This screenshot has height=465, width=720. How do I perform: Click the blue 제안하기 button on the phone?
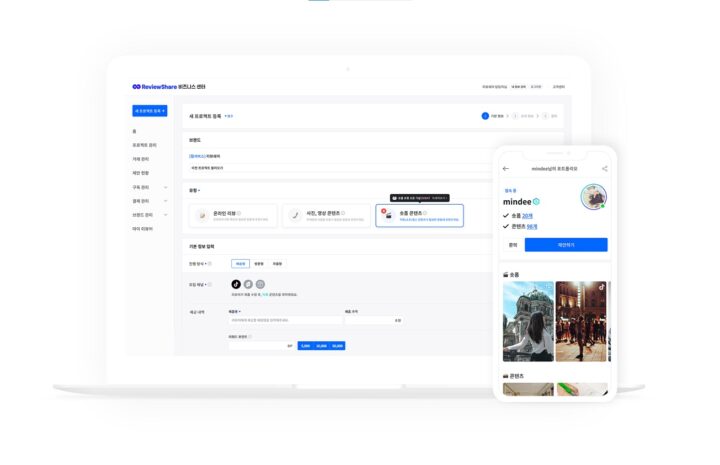pos(566,245)
